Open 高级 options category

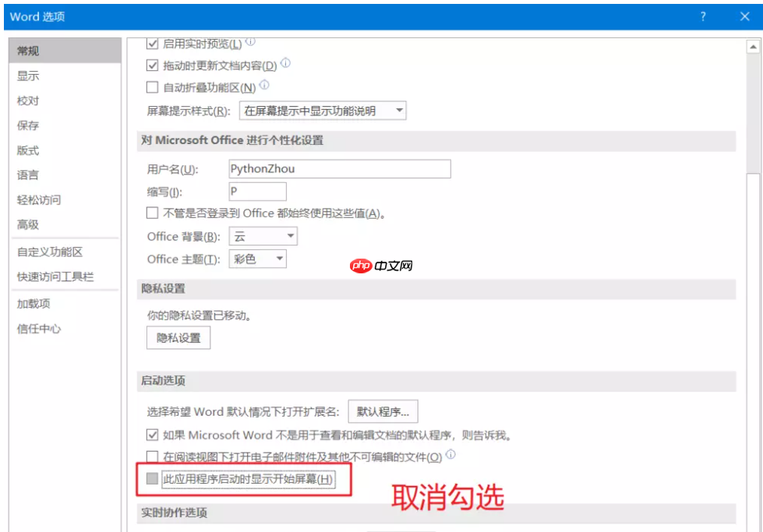[x=65, y=224]
